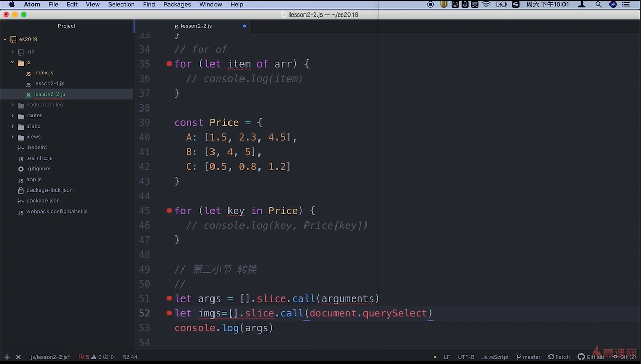Screen dimensions: 641x364
Task: Click the input method 英 icon
Action: pos(475,4)
